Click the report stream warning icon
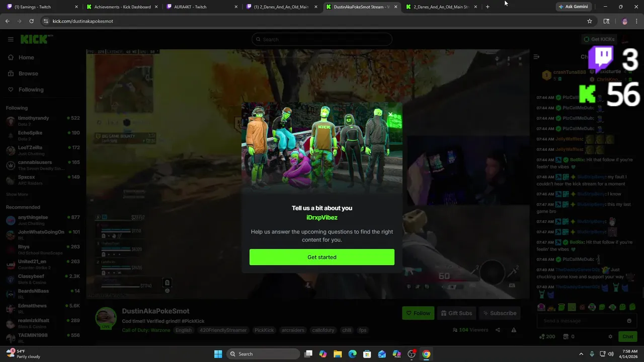Viewport: 644px width, 362px height. [x=514, y=330]
